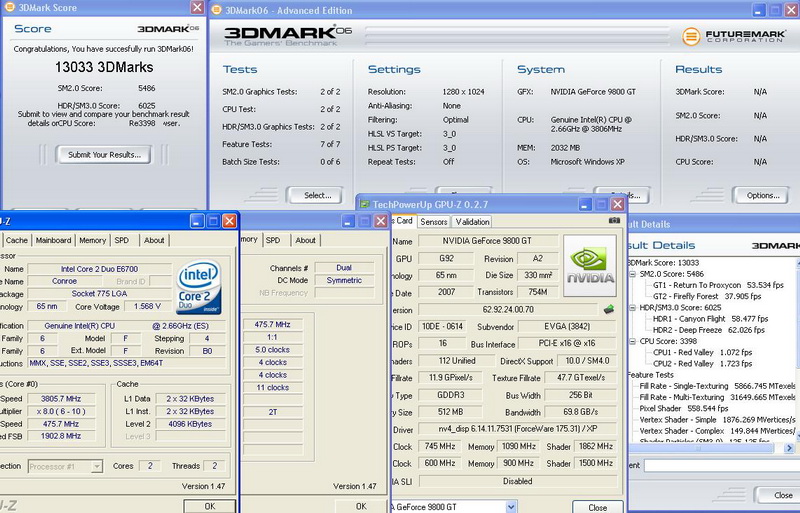Click the Subvendor EVGA (3842) field

[x=567, y=327]
